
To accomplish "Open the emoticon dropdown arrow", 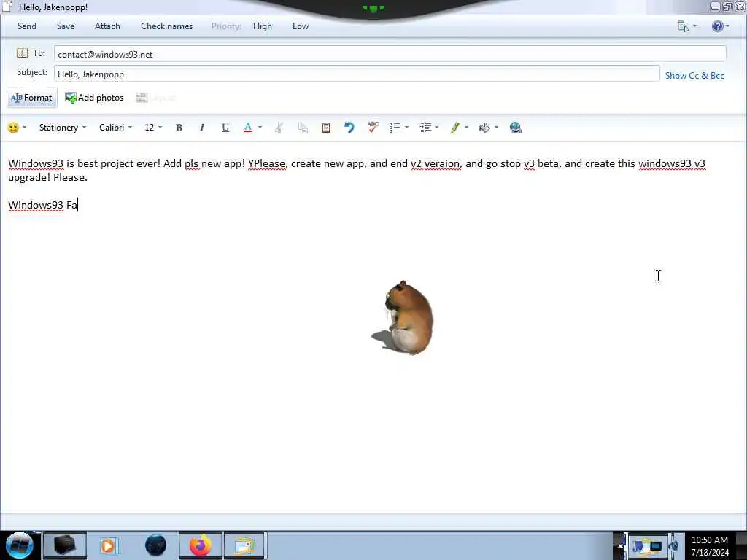I will 24,128.
